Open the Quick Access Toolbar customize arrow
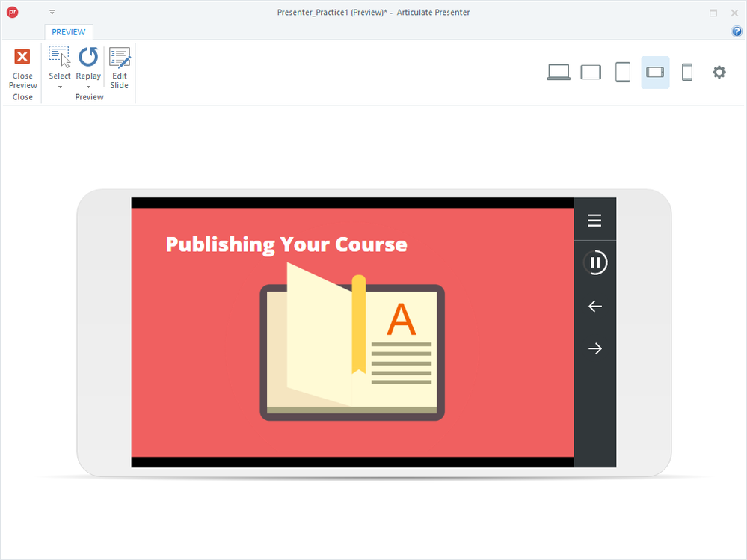 point(52,13)
